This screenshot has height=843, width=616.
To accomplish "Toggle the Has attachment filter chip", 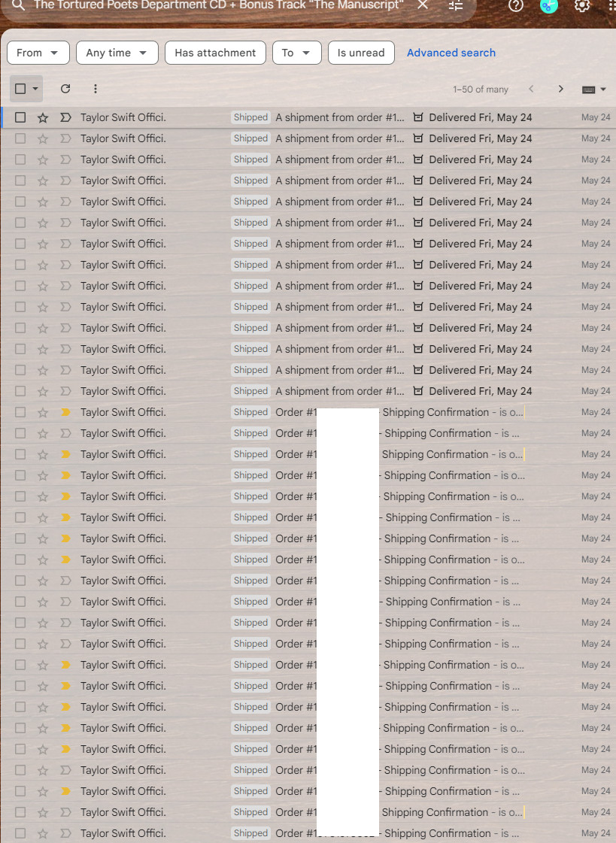I will [x=215, y=53].
